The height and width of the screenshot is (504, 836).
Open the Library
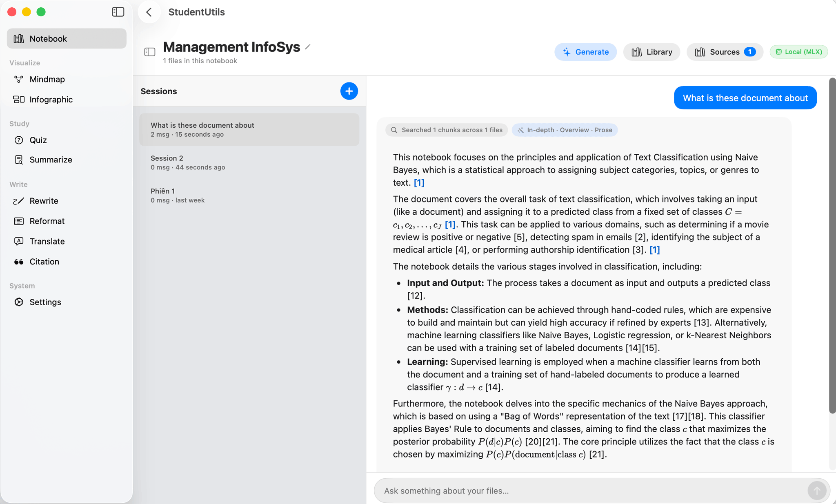[x=651, y=52]
